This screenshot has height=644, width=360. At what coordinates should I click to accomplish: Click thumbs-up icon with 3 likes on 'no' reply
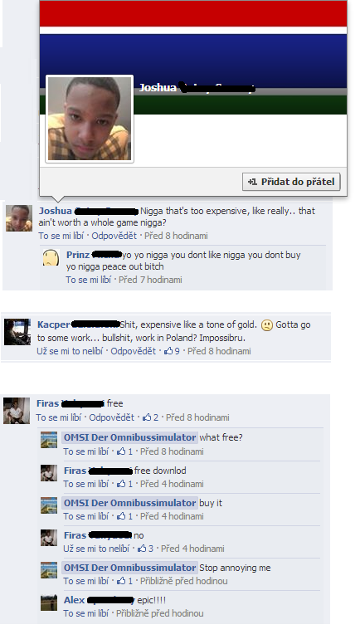click(x=142, y=549)
